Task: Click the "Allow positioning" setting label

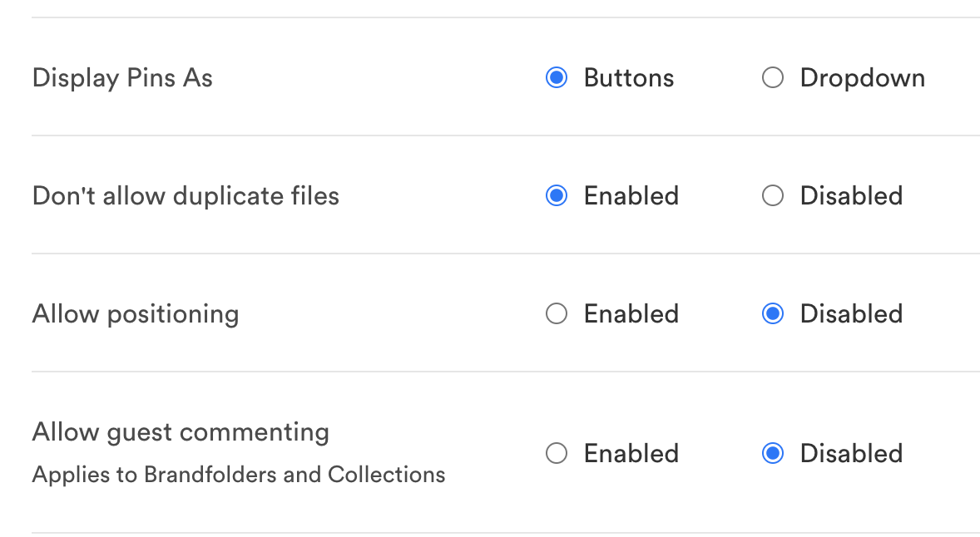Action: click(x=136, y=314)
